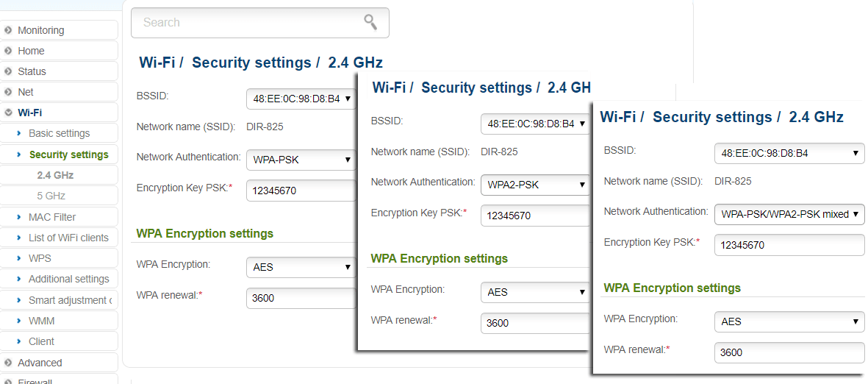Open the WPA Encryption dropdown in the rightmost panel
The image size is (868, 384).
[789, 321]
